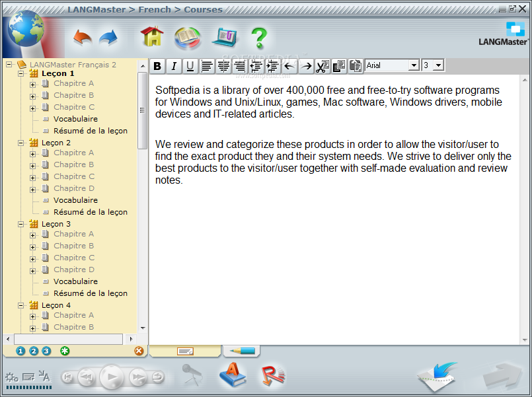Align text right
The height and width of the screenshot is (397, 532).
point(240,66)
